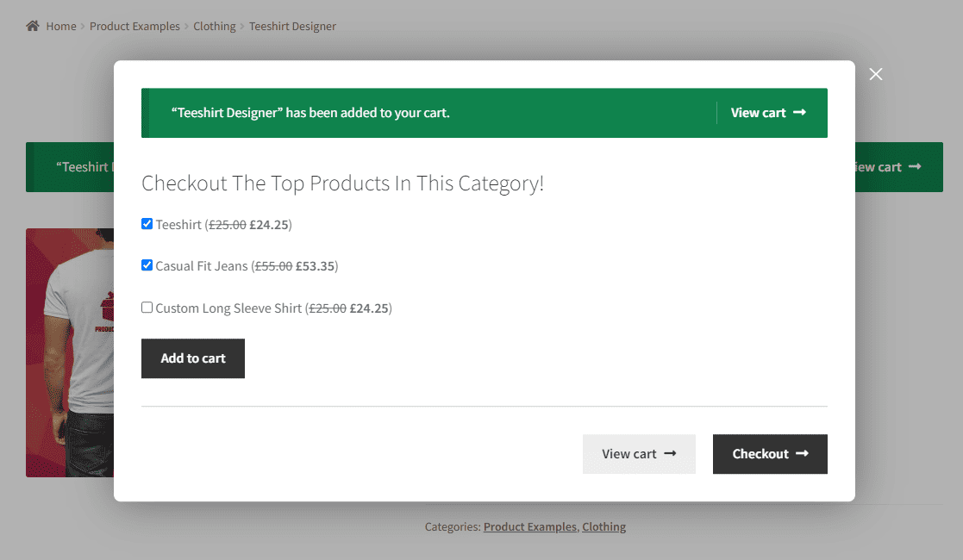
Task: Click the teeshirt product image thumbnail
Action: pyautogui.click(x=69, y=352)
